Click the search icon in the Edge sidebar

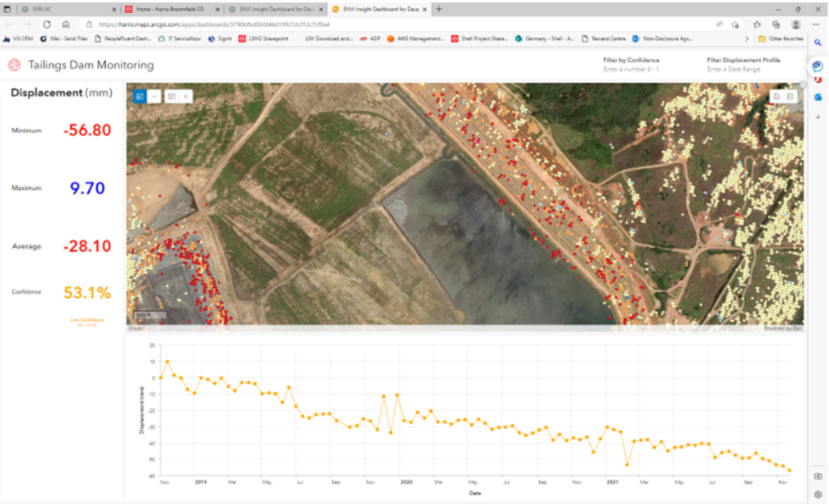(x=818, y=41)
